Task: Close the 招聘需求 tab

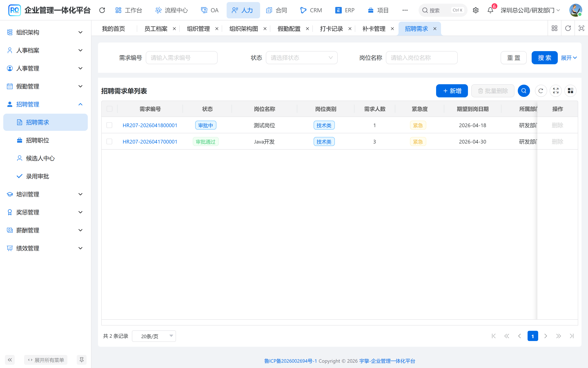Action: click(435, 29)
